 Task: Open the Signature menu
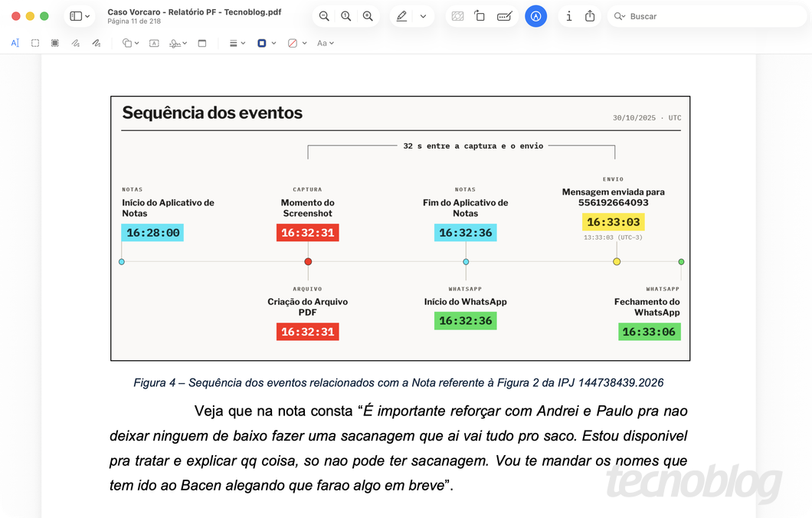[178, 43]
